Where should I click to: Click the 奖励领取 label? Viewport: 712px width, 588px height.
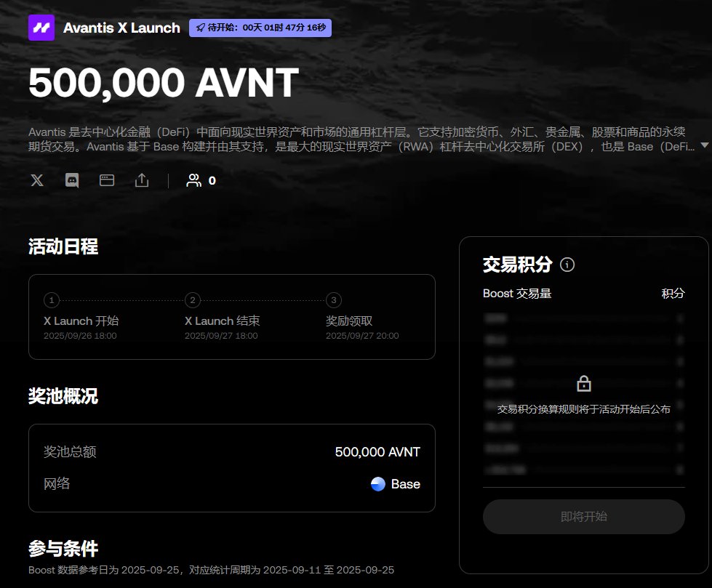pyautogui.click(x=349, y=321)
